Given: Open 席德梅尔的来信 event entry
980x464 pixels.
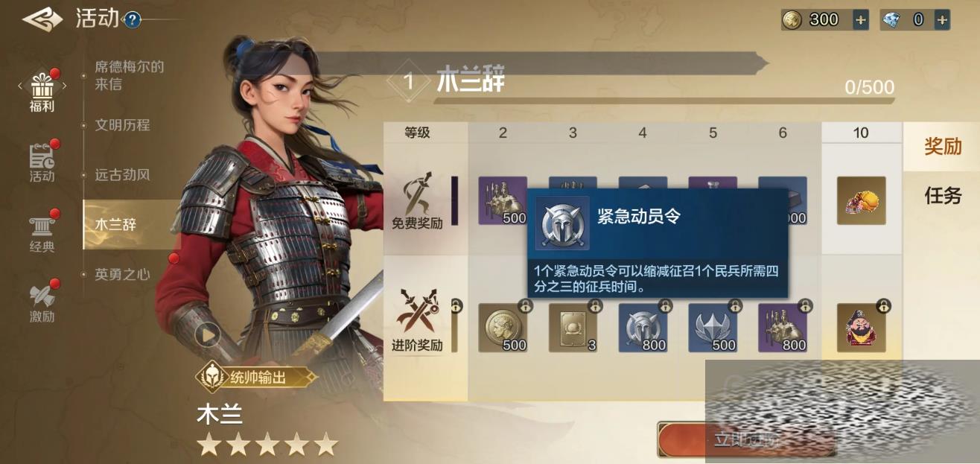Looking at the screenshot, I should 129,75.
